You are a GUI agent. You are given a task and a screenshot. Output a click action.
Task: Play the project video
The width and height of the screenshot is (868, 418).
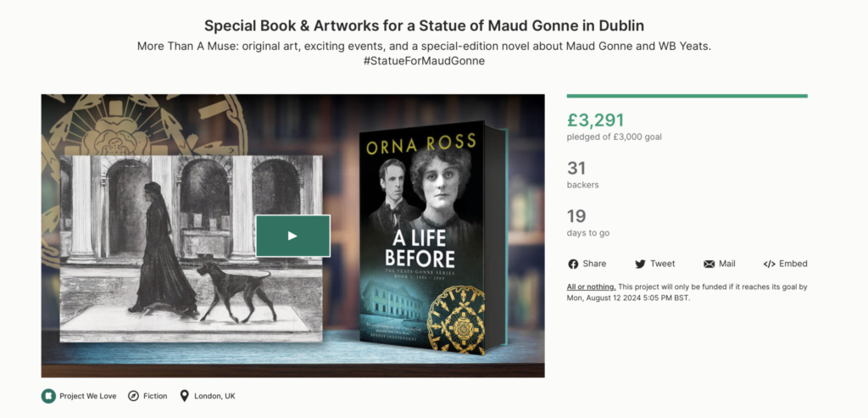292,236
